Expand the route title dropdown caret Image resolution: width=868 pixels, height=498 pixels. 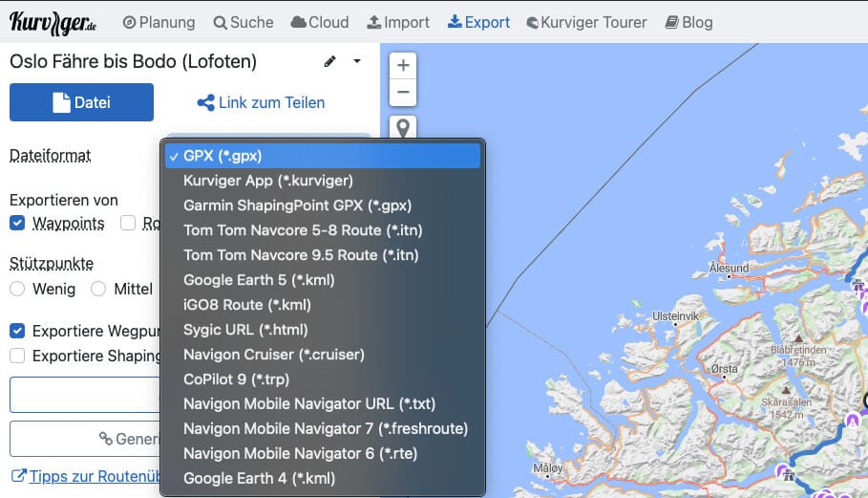coord(357,62)
